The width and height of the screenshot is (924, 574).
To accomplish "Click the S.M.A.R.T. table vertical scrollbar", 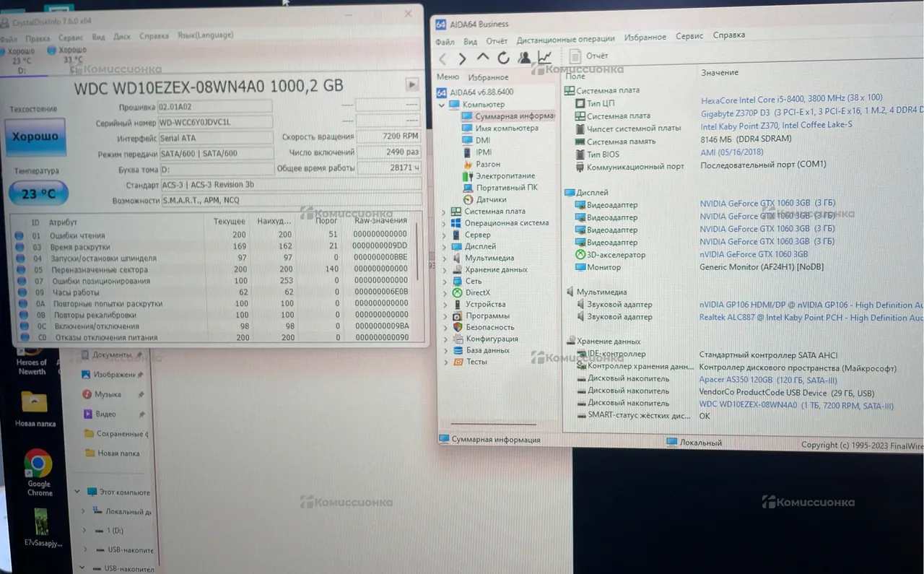I will coord(418,252).
